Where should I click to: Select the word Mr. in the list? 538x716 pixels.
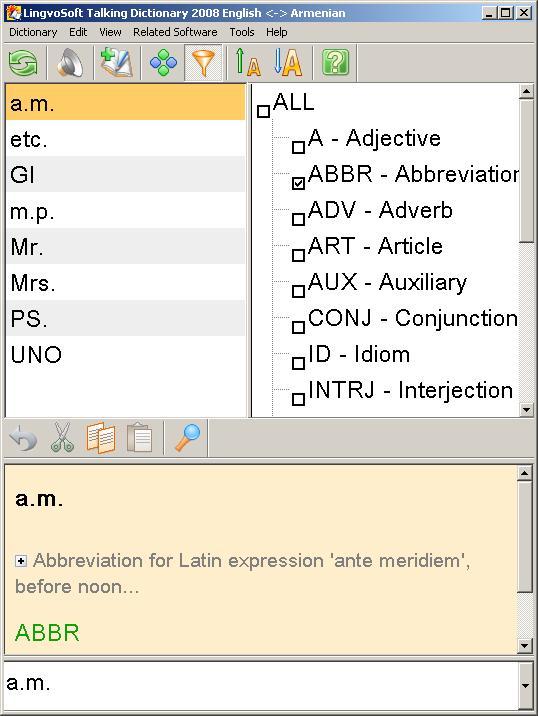tap(126, 247)
